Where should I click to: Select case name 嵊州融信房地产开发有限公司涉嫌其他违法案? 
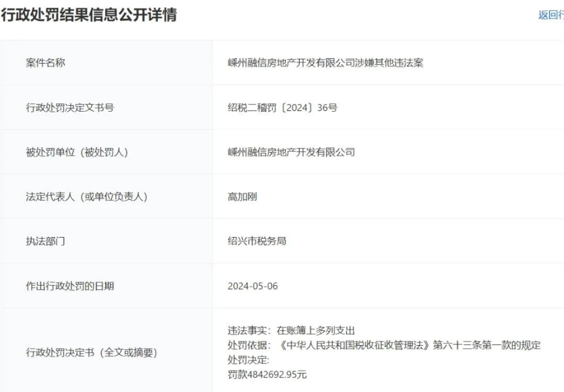coord(325,62)
